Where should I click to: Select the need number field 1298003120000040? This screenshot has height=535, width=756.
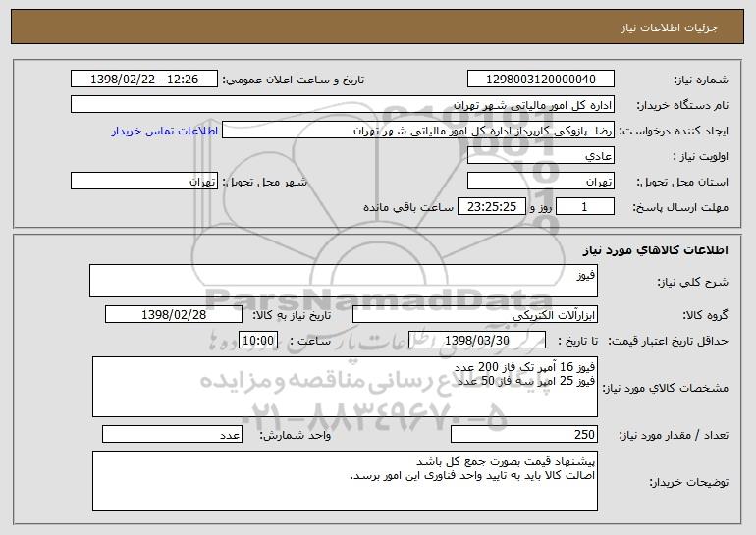click(540, 80)
